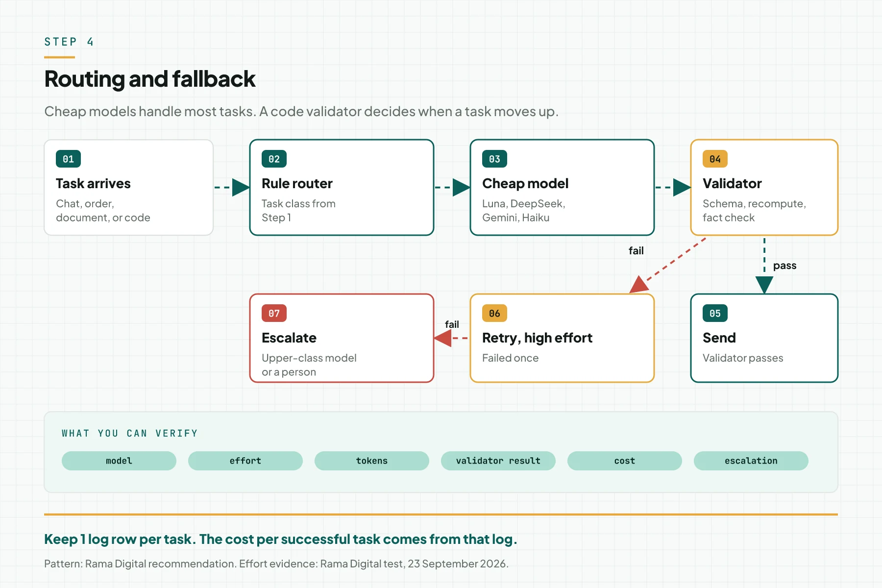The width and height of the screenshot is (882, 588).
Task: Click 'Schema, recompute, fact check' text
Action: (x=754, y=211)
